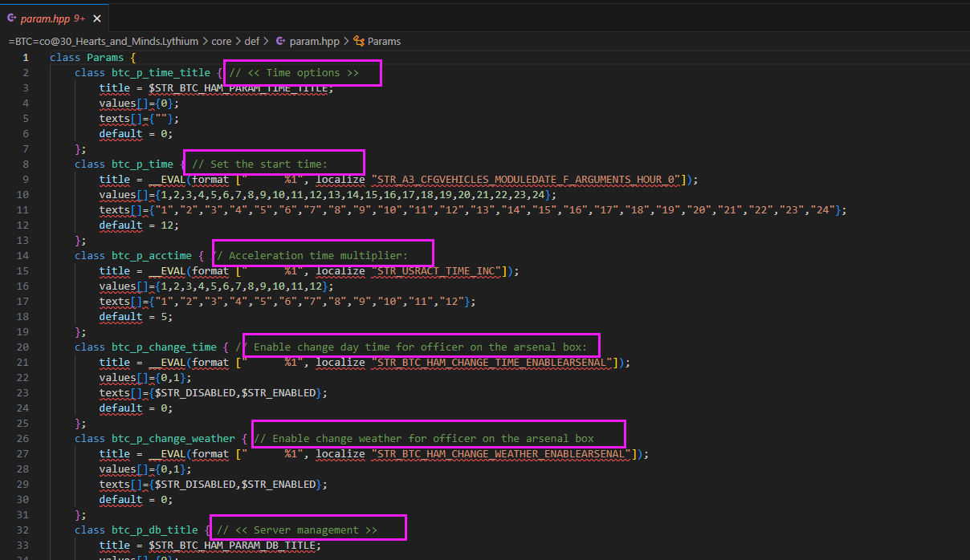This screenshot has width=970, height=560.
Task: Expand the 'core' breadcrumb segment
Action: click(x=222, y=41)
